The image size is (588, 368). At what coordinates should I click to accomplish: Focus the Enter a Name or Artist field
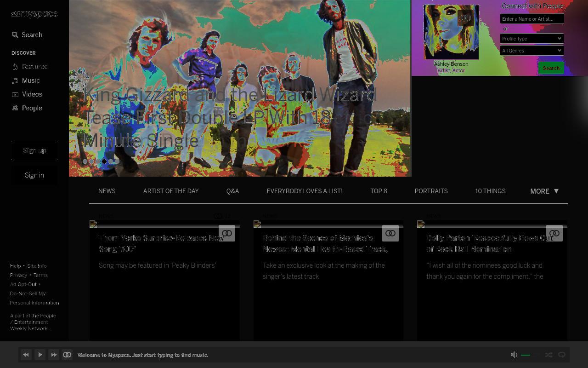pyautogui.click(x=532, y=19)
